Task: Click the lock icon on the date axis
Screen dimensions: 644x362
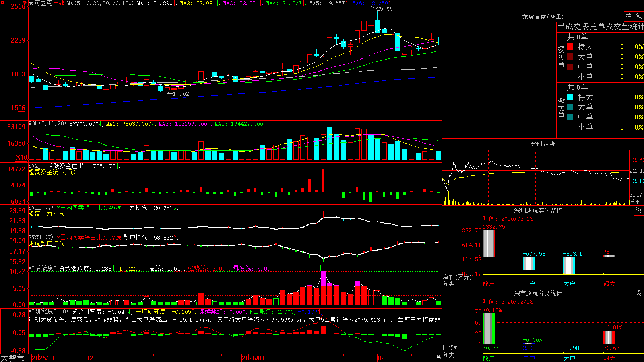Action: [439, 357]
